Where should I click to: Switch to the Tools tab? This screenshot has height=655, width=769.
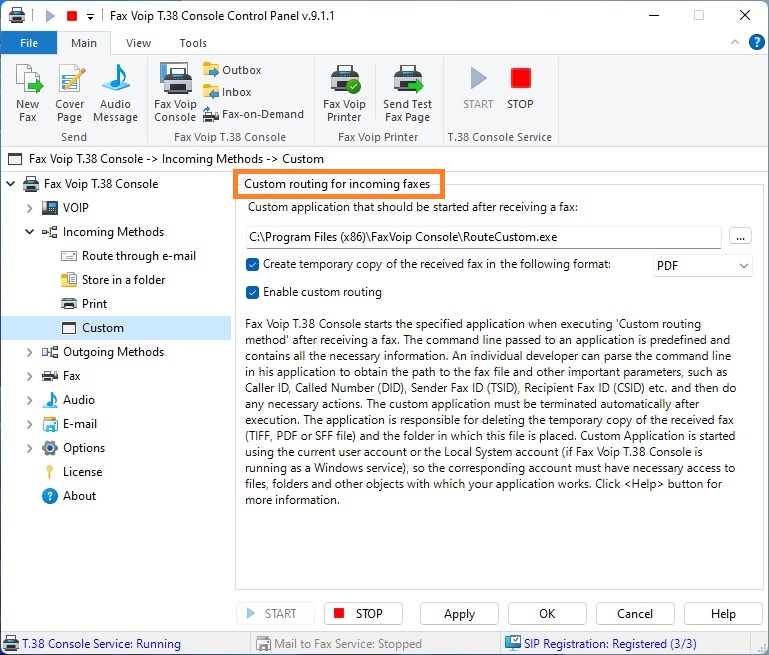tap(193, 43)
